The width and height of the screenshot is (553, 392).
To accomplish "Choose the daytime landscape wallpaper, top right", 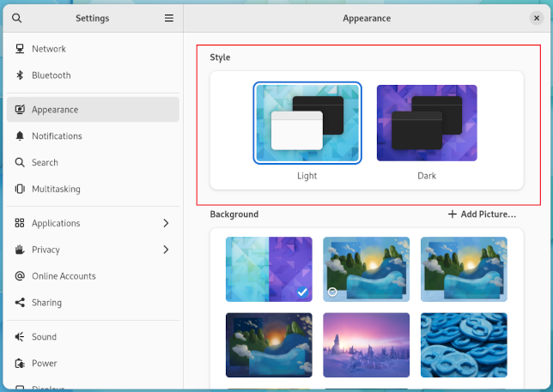I will (x=464, y=269).
